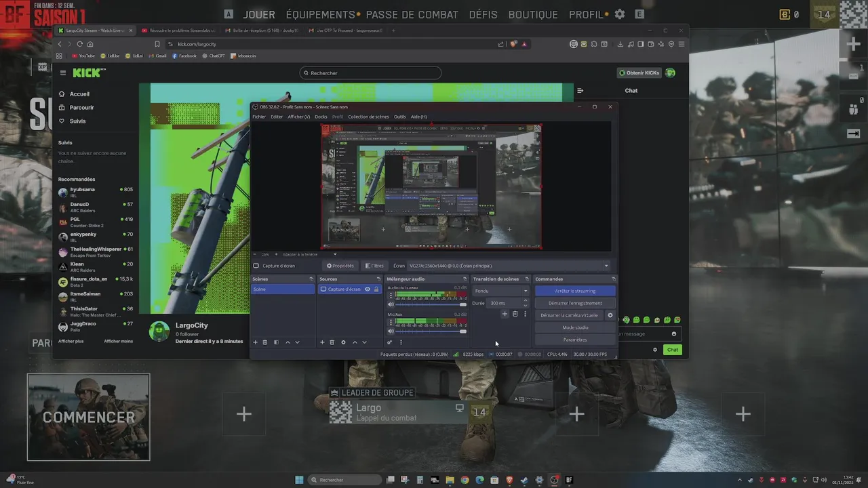
Task: Bookmark the kick.com page
Action: click(157, 44)
